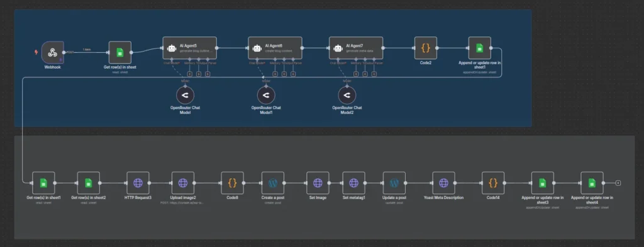Select the Get row(s) in sheet1 node
Screen dimensions: 644x247
pyautogui.click(x=43, y=183)
